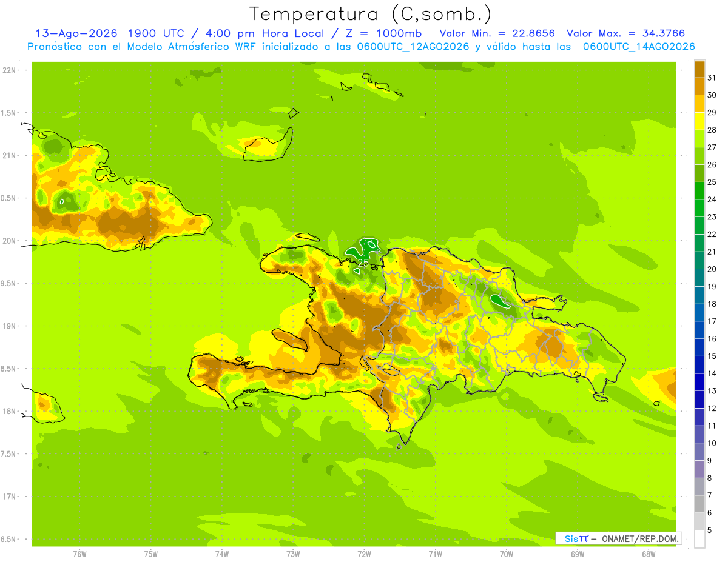
Task: Click legend value 21
Action: [712, 252]
